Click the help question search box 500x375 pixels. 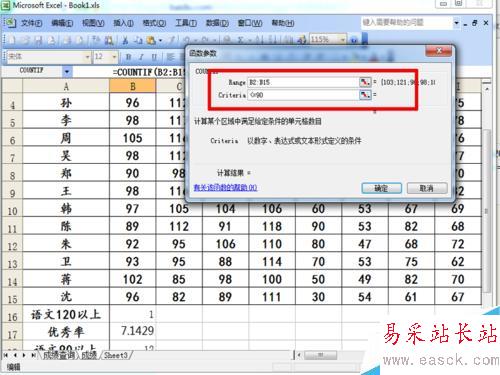point(407,23)
